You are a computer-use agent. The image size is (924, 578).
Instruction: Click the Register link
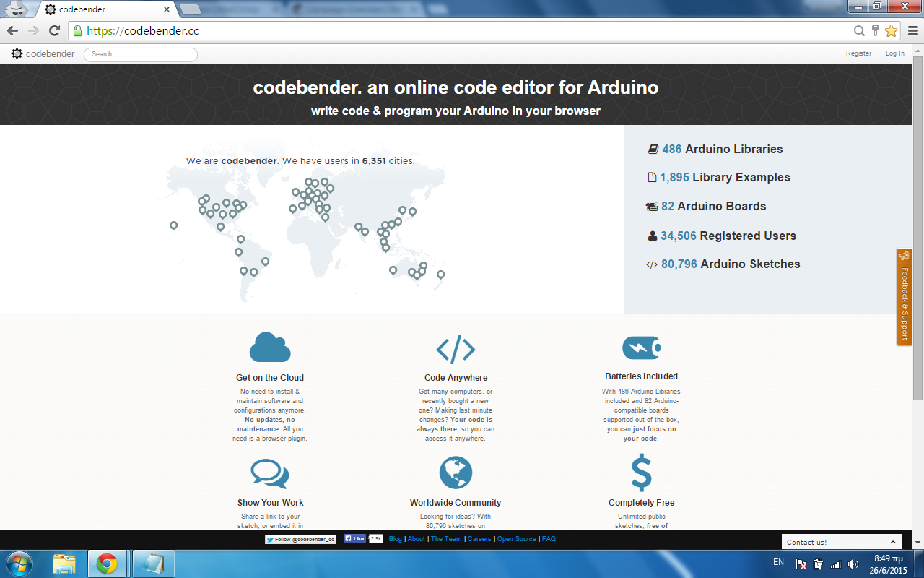[x=858, y=53]
